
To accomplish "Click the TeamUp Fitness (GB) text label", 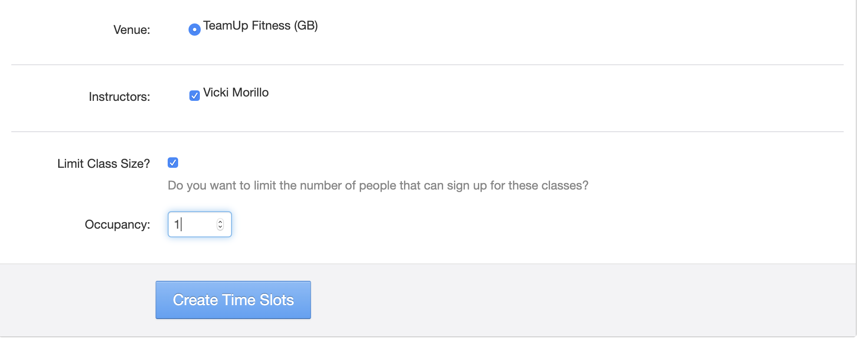I will 260,26.
